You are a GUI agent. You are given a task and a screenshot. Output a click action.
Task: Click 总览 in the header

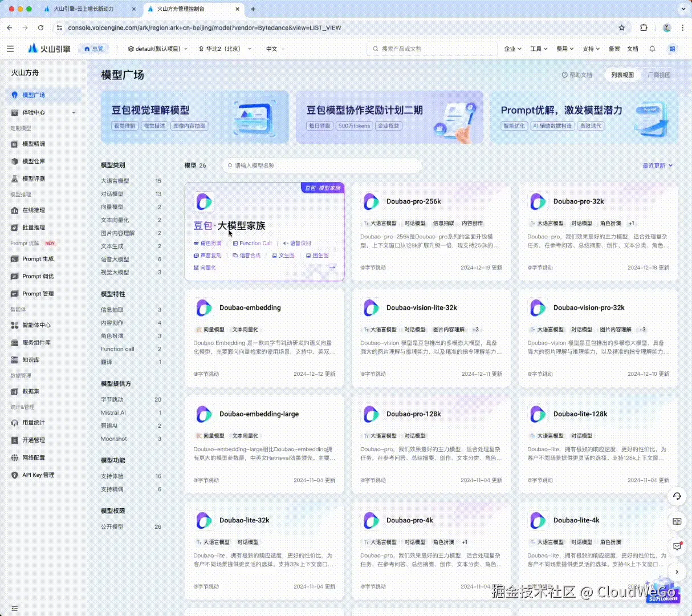[93, 49]
